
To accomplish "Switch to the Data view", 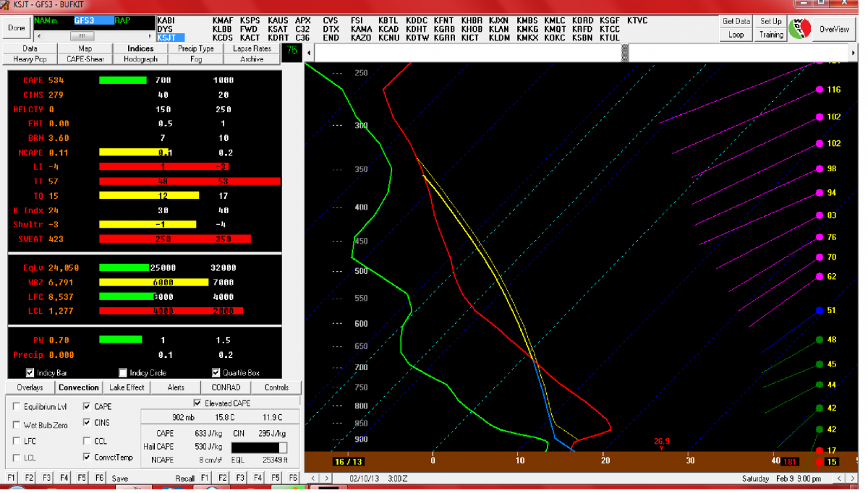I will (30, 48).
